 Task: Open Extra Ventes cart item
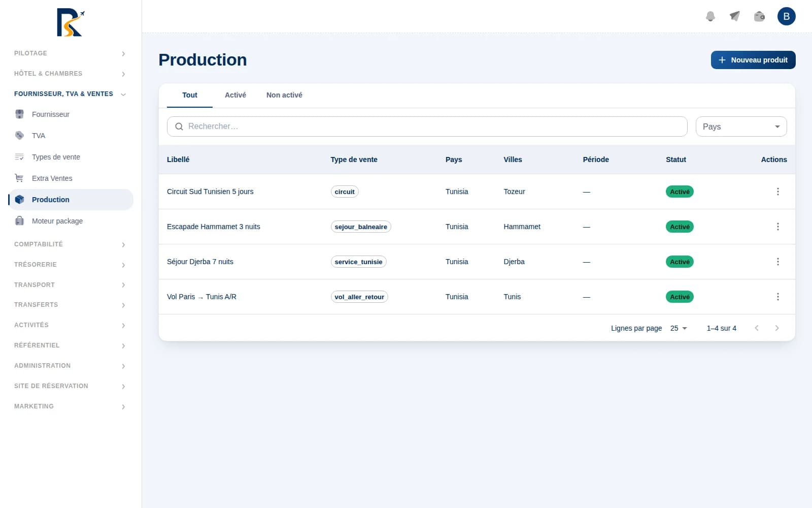(71, 178)
